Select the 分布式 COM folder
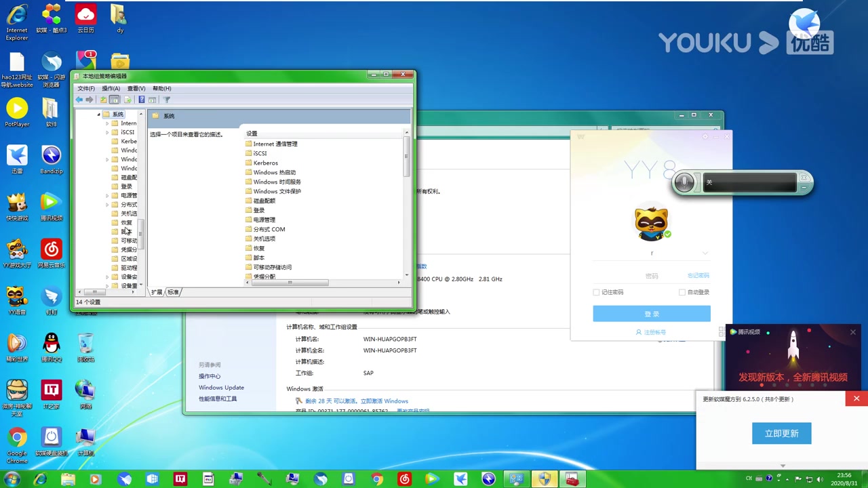 pos(265,229)
